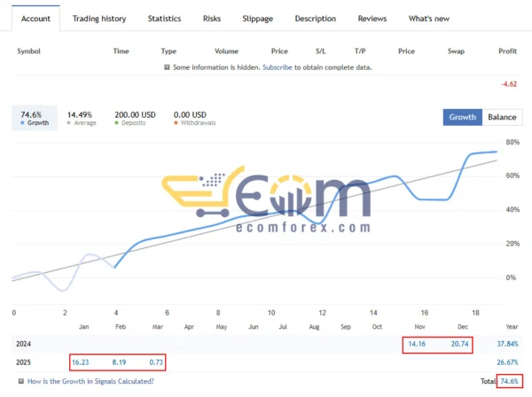Click the Volume column header
This screenshot has width=532, height=397.
tap(226, 51)
